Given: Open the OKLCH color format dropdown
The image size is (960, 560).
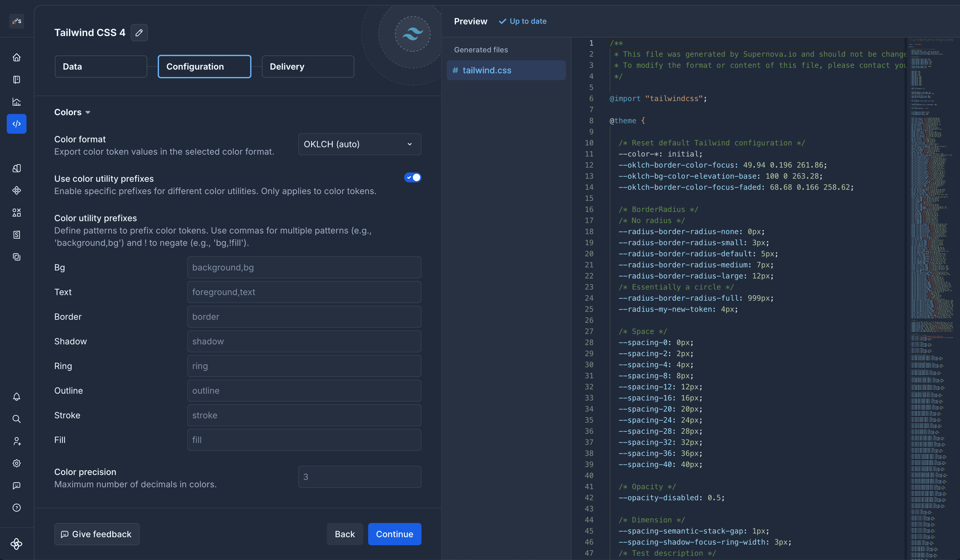Looking at the screenshot, I should (359, 144).
